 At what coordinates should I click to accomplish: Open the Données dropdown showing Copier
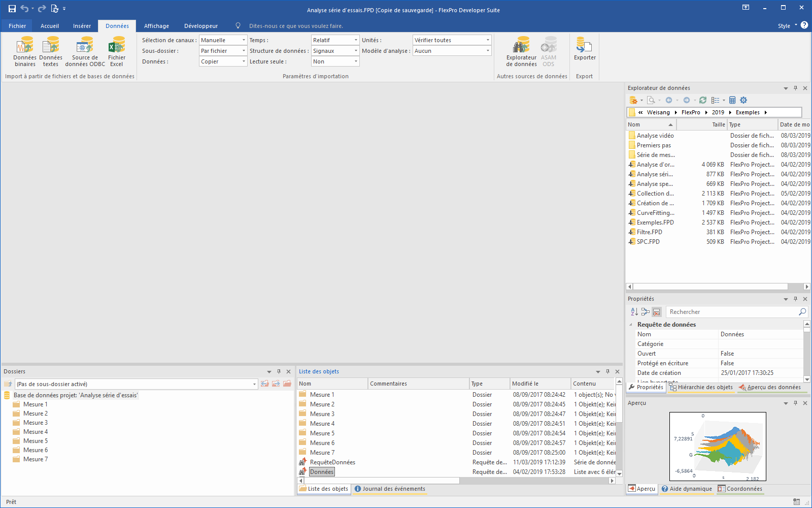pos(223,61)
